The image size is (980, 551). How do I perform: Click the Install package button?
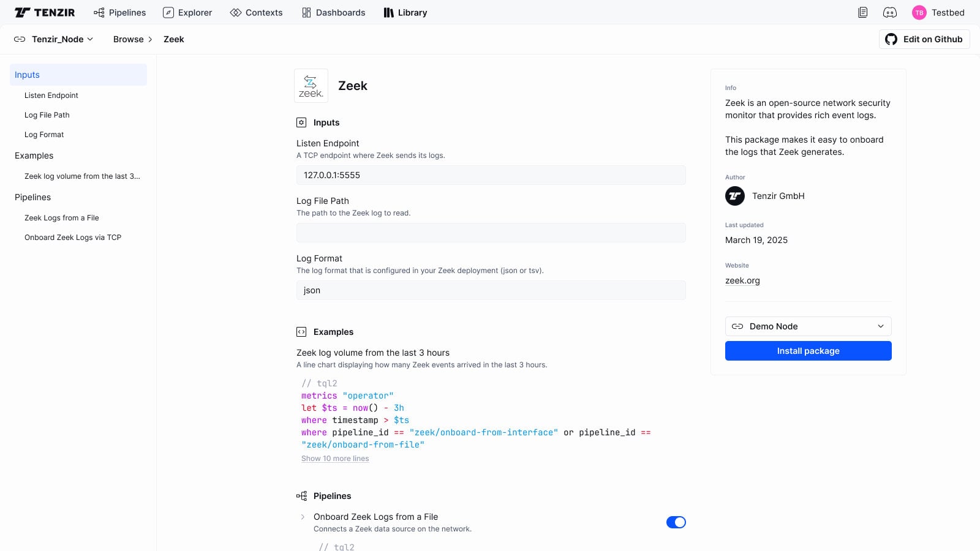tap(809, 351)
